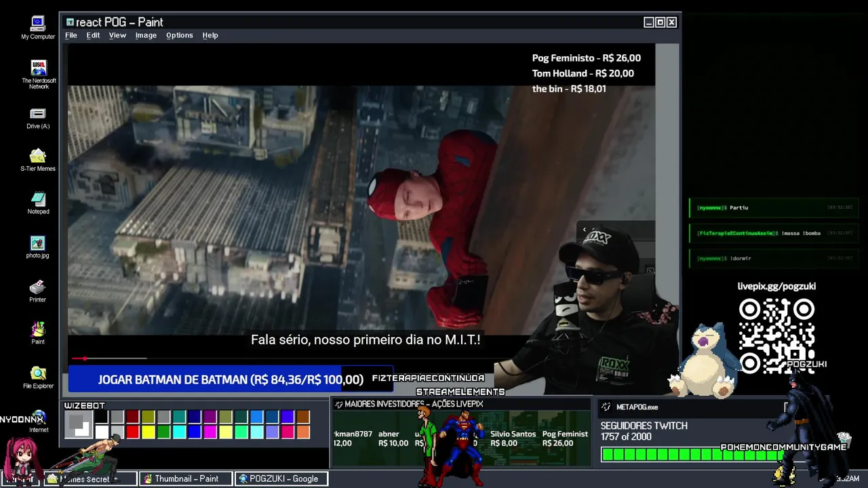Open the My Computer desktop icon
The image size is (868, 488).
click(37, 27)
